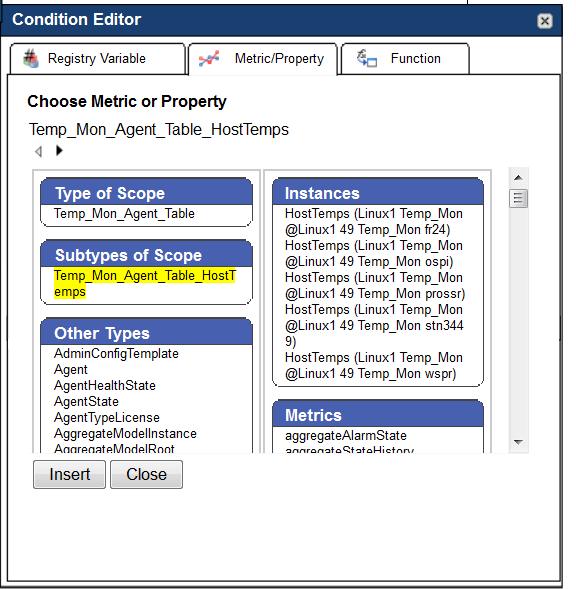Click the Metric/Property chart icon
Screen dimensions: 576x589
tap(209, 59)
